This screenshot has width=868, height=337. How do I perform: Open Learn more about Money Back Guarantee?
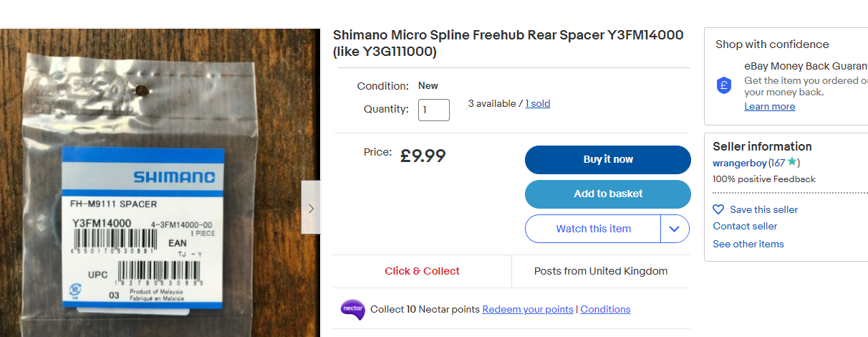[769, 106]
